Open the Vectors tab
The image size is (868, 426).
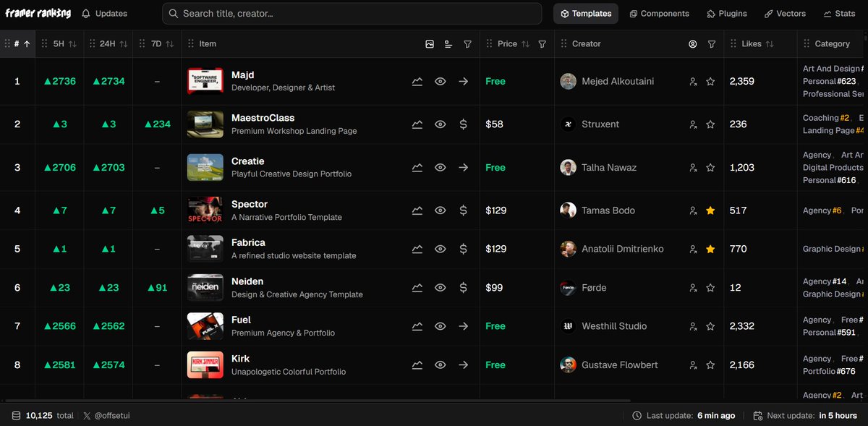[x=786, y=14]
